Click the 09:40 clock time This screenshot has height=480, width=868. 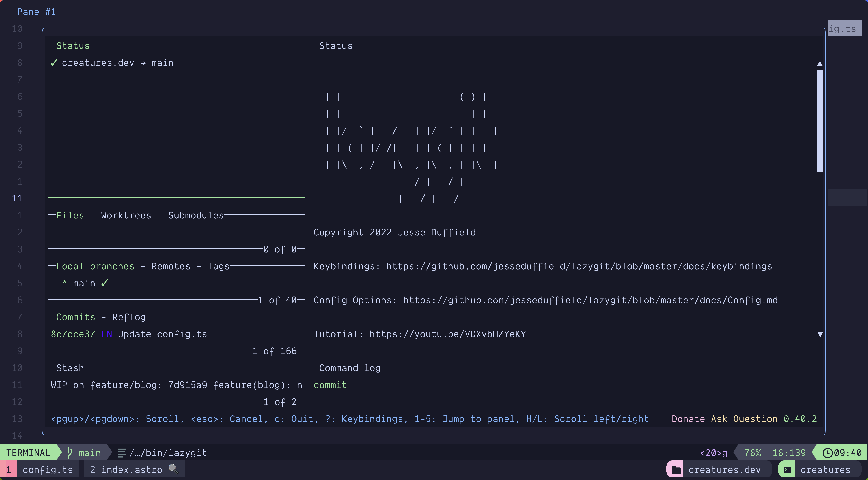(x=848, y=453)
